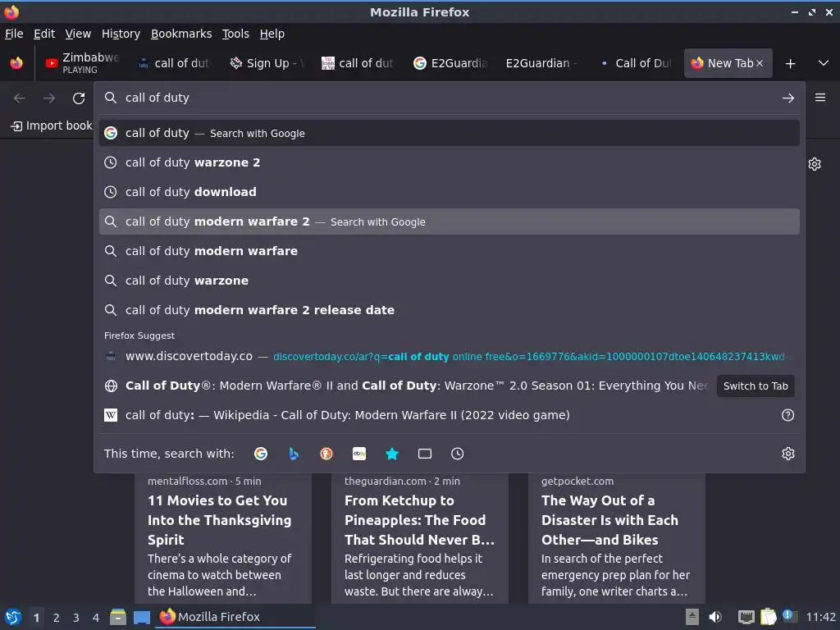This screenshot has height=630, width=840.
Task: Open the File menu
Action: click(14, 34)
